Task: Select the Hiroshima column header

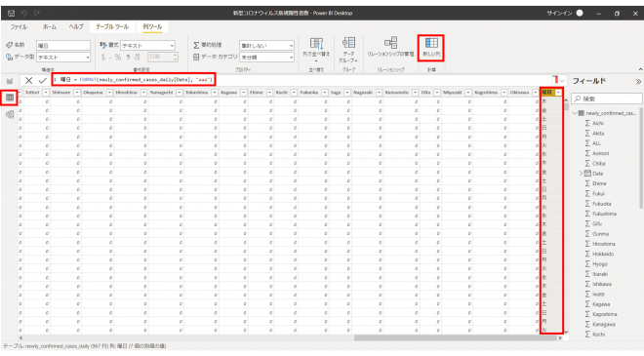Action: 127,93
